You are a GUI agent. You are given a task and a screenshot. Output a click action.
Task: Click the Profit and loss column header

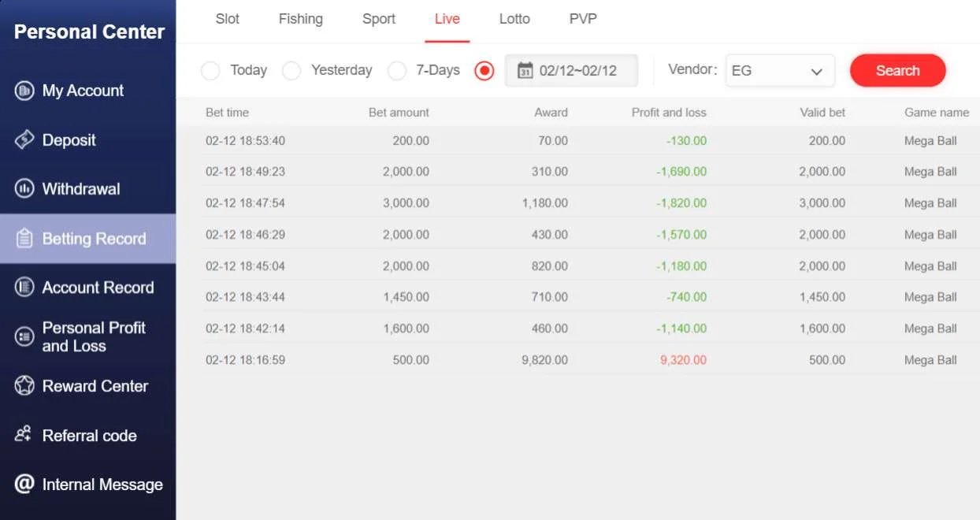(x=669, y=113)
